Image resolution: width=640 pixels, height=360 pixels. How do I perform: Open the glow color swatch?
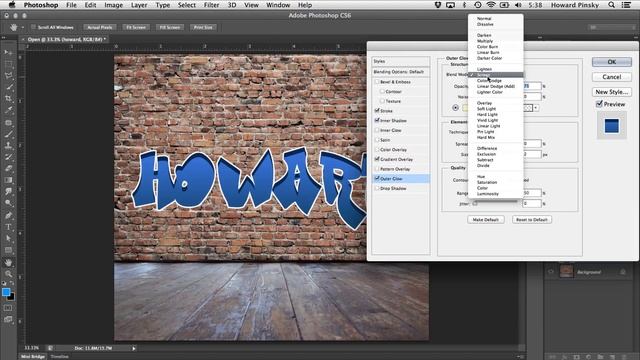coord(464,108)
